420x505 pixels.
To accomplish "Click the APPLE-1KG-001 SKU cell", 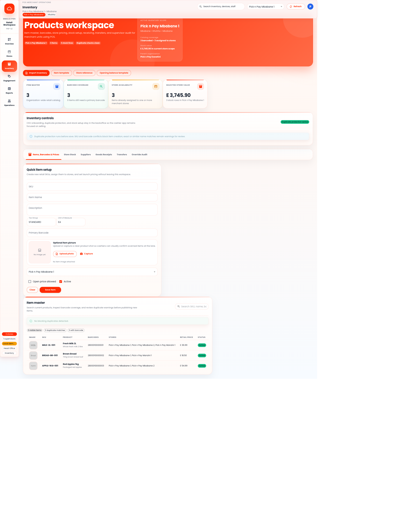I will (x=50, y=366).
